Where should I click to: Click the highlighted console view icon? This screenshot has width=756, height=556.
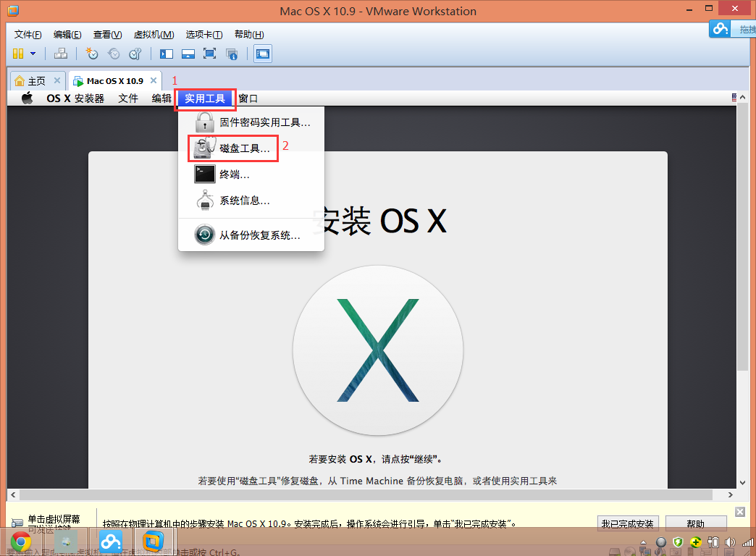point(263,54)
